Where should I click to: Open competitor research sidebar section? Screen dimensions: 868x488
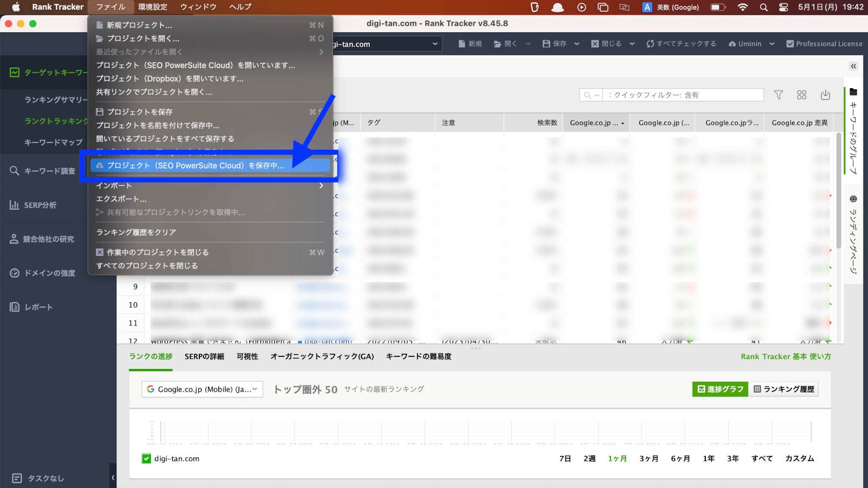[x=42, y=239]
